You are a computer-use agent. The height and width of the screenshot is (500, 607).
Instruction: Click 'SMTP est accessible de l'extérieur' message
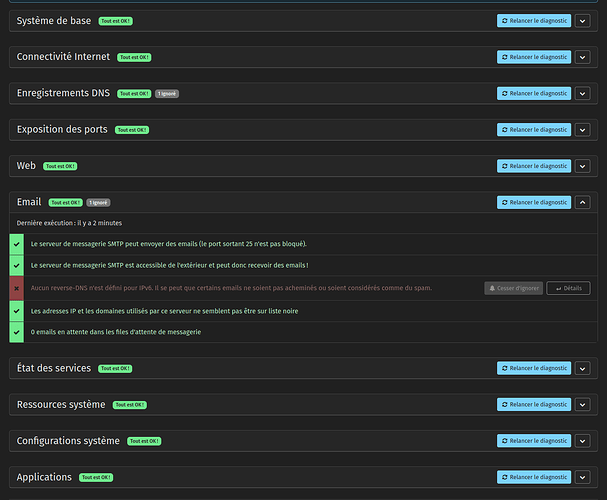coord(170,265)
